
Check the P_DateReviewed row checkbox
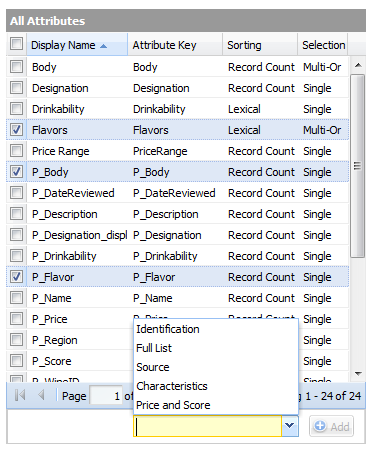tap(16, 193)
